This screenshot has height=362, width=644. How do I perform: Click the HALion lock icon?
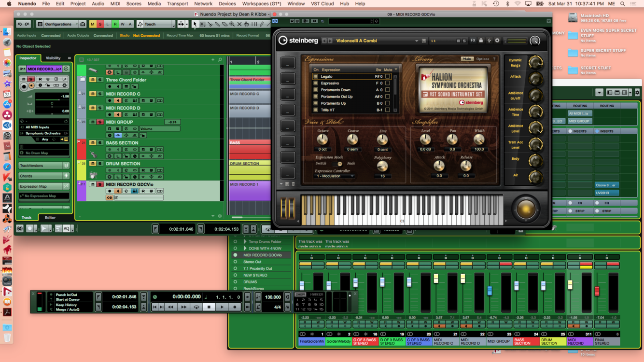[481, 41]
